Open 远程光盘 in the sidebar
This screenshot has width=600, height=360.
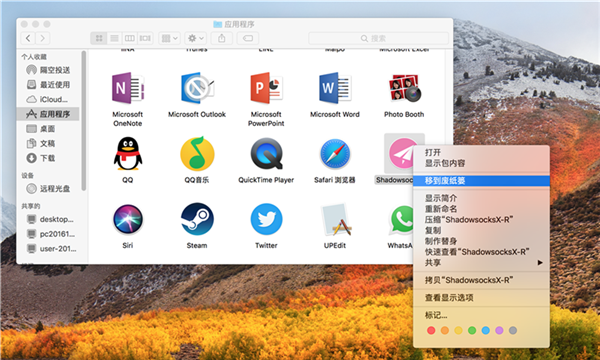point(48,189)
